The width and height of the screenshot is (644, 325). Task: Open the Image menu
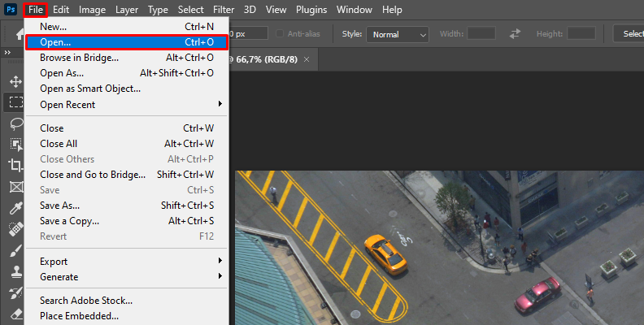point(92,10)
